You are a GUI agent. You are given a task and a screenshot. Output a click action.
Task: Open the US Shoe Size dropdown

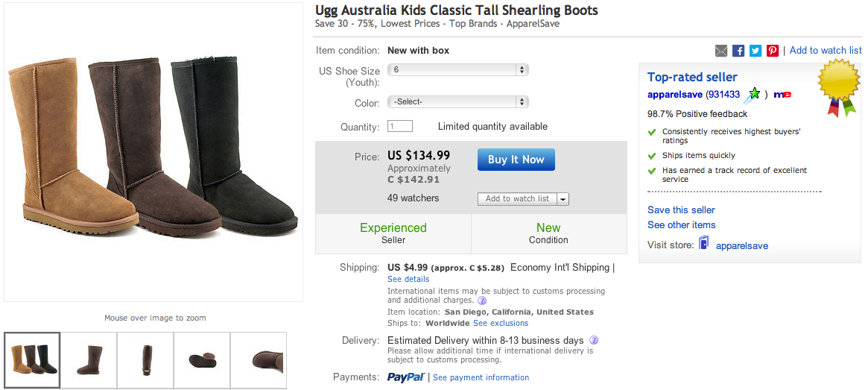coord(457,70)
